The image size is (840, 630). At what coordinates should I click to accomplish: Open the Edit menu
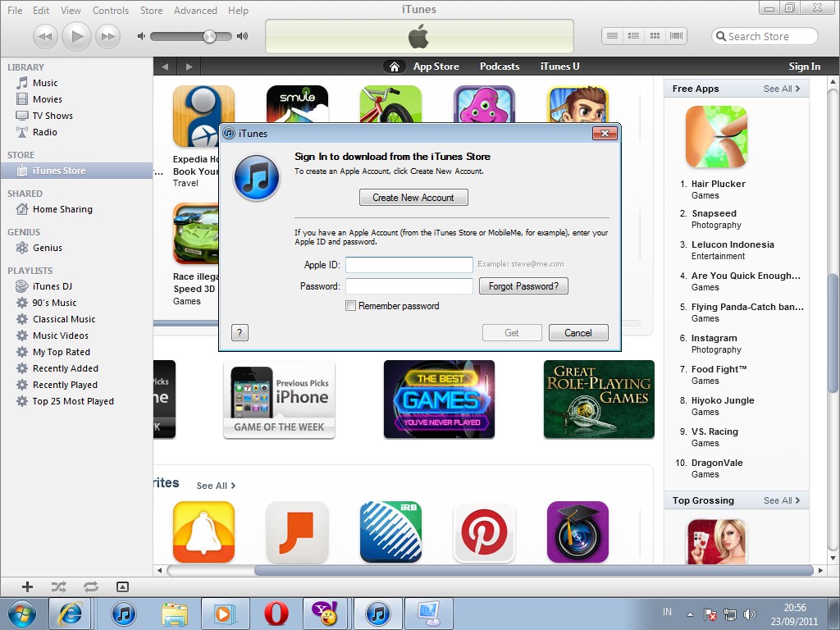(x=41, y=10)
